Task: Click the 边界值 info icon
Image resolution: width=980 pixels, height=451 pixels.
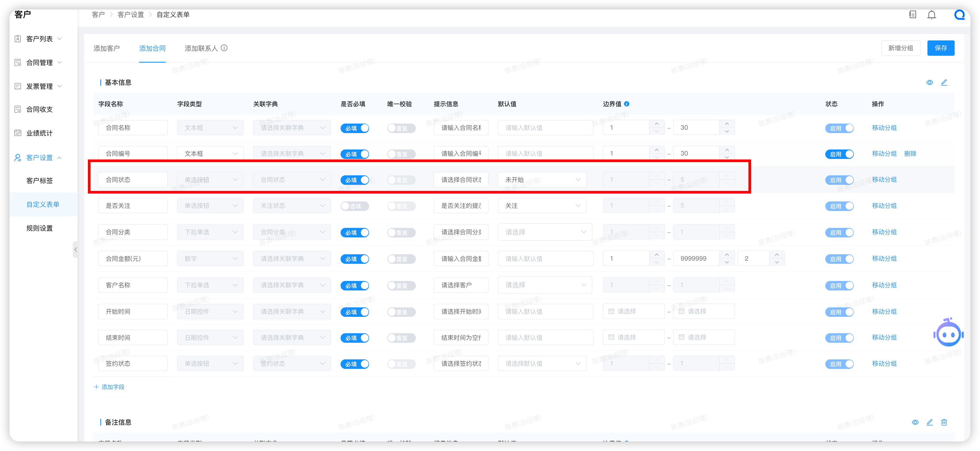Action: coord(626,104)
